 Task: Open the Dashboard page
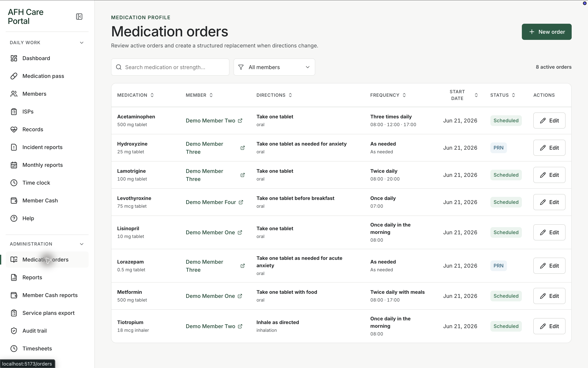(47, 58)
